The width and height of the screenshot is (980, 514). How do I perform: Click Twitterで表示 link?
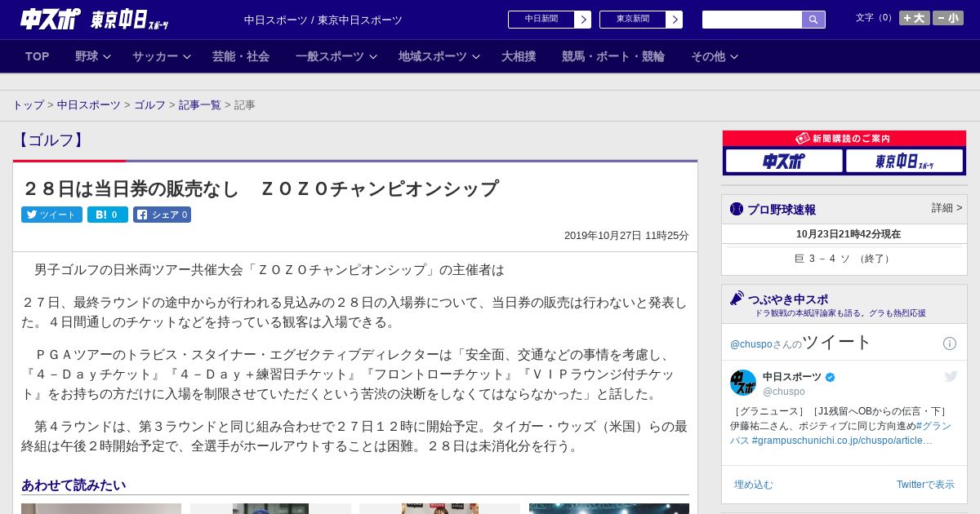[x=925, y=485]
